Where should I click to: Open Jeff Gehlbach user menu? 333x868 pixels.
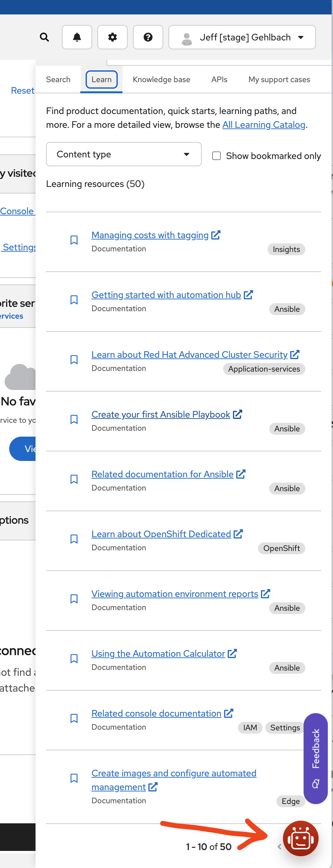click(x=242, y=37)
